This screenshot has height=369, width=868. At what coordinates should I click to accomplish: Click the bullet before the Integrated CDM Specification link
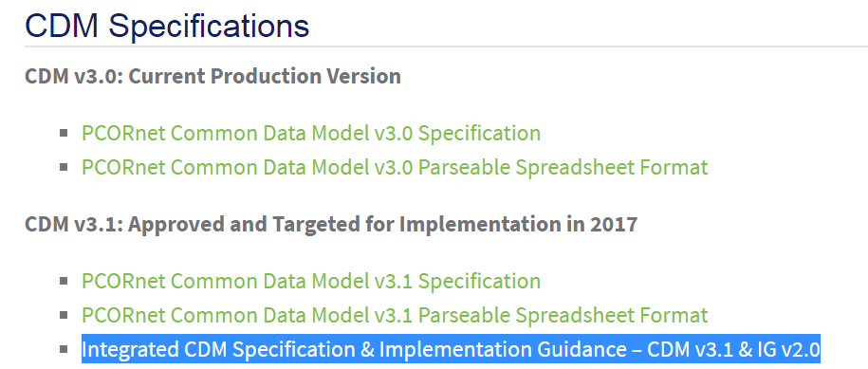[x=64, y=348]
